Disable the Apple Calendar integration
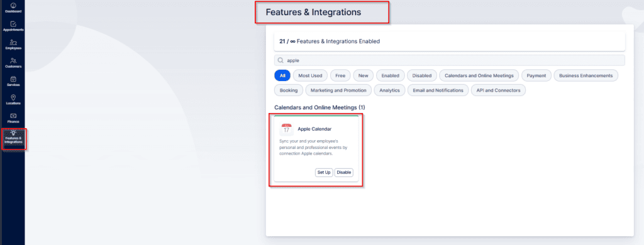This screenshot has height=245, width=644. pos(344,172)
